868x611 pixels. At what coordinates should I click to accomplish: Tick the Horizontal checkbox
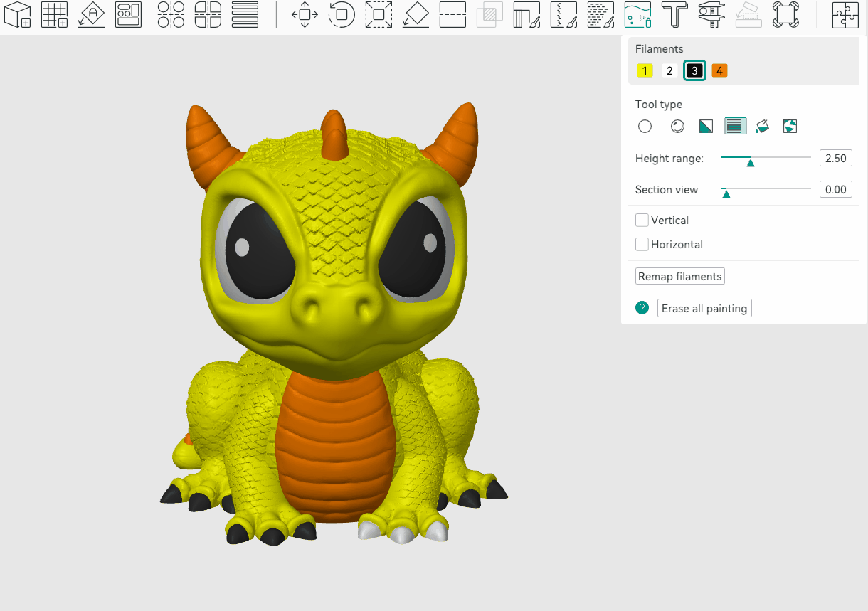click(x=642, y=245)
